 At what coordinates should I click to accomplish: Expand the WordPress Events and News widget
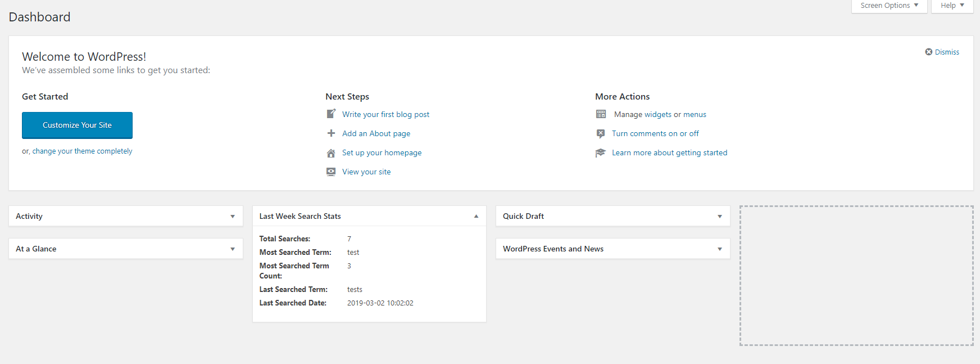[x=720, y=249]
